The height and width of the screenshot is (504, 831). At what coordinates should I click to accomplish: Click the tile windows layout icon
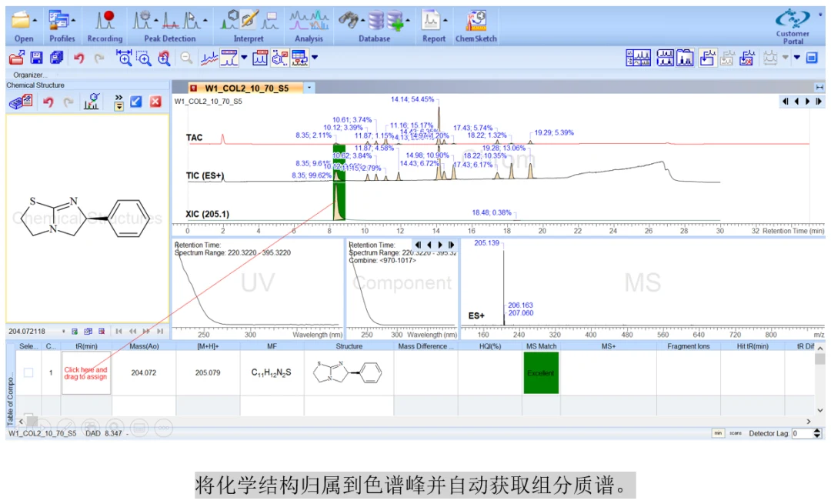638,58
